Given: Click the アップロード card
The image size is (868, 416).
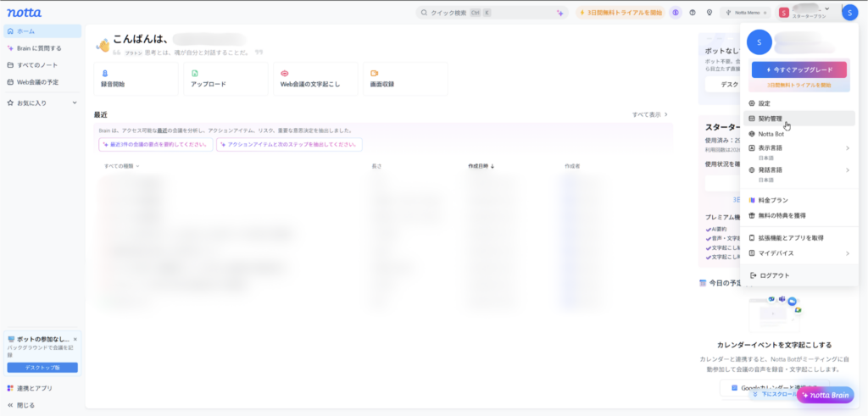Looking at the screenshot, I should (225, 79).
